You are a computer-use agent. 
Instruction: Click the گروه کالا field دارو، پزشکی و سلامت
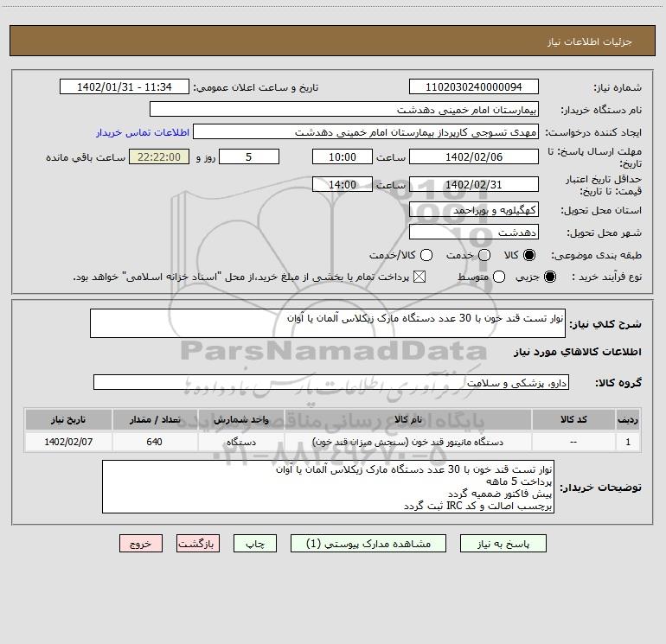[331, 382]
